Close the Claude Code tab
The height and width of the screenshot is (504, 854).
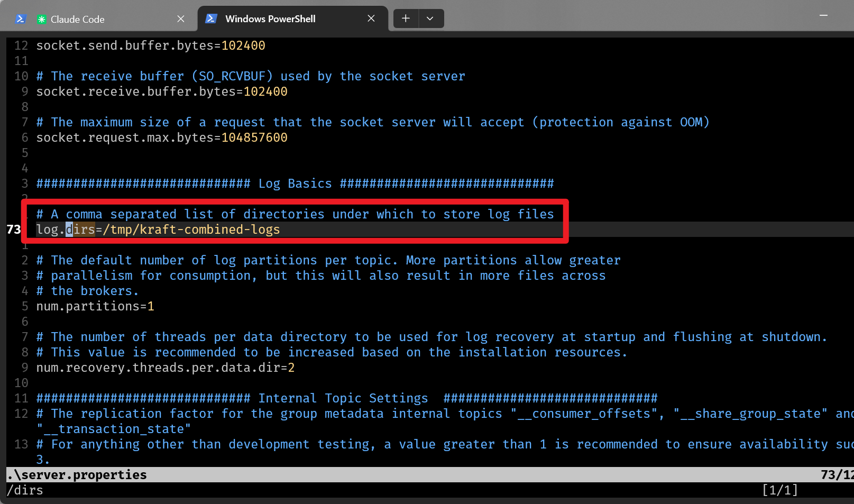(181, 19)
